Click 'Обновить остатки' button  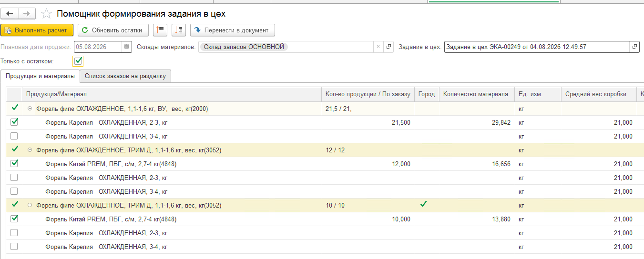(x=113, y=30)
